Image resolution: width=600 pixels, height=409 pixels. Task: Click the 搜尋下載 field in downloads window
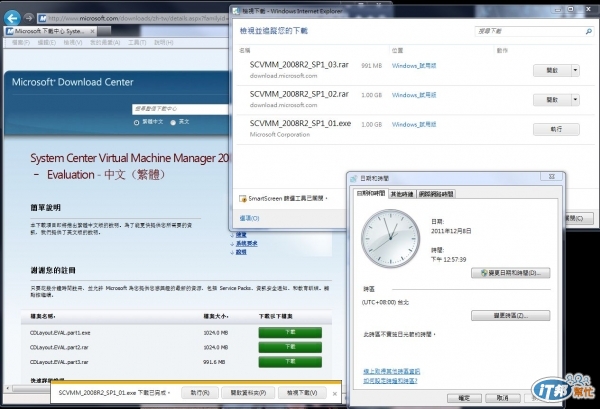point(530,31)
